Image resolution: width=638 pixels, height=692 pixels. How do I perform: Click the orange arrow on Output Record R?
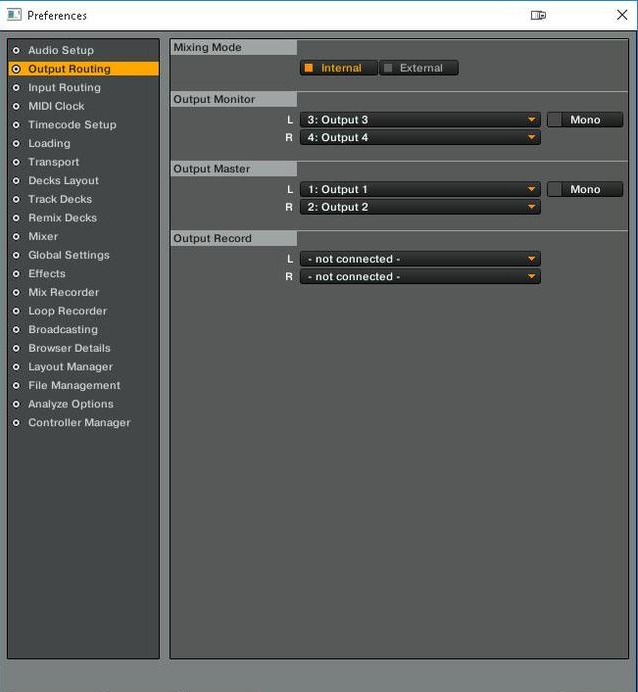[532, 277]
